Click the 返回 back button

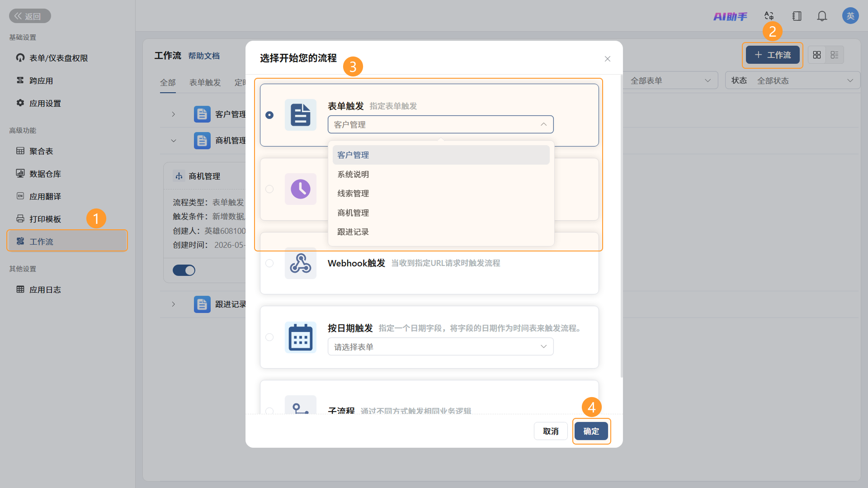point(30,16)
